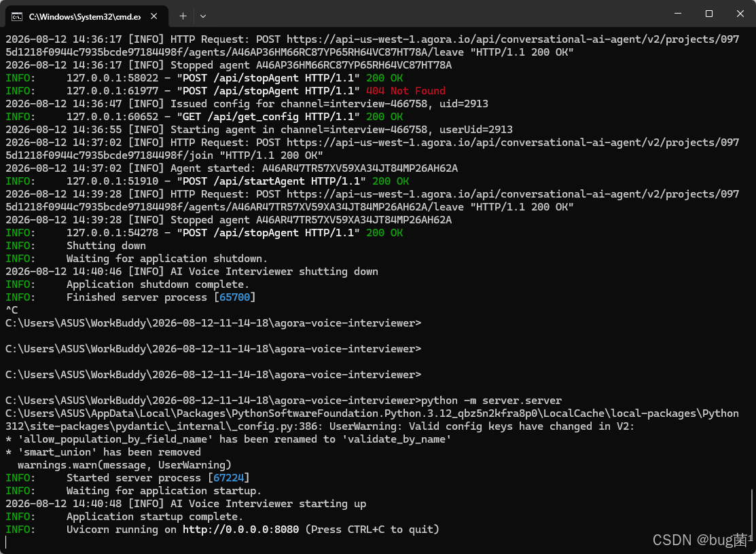Click the http://0.0.0.0:8080 URL
756x554 pixels.
(240, 530)
